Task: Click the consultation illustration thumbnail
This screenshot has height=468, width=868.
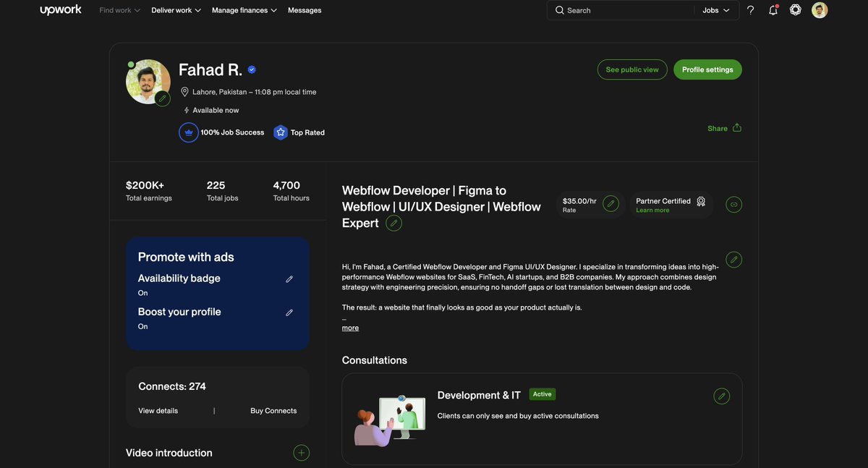Action: (390, 420)
